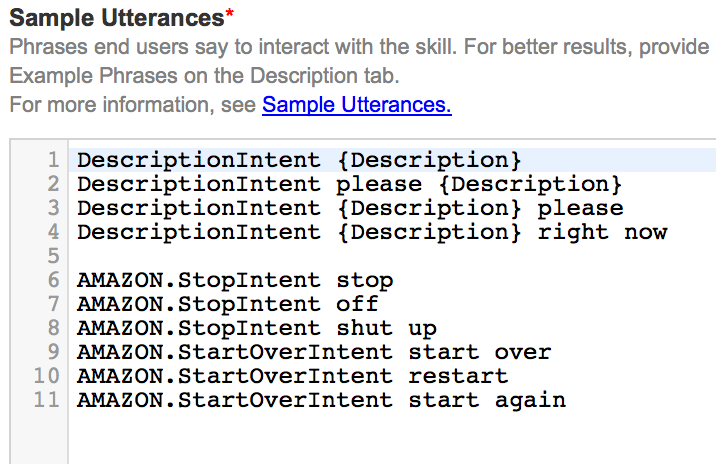This screenshot has width=716, height=464.
Task: Select the '{Description} right now' utterance line
Action: coord(372,232)
